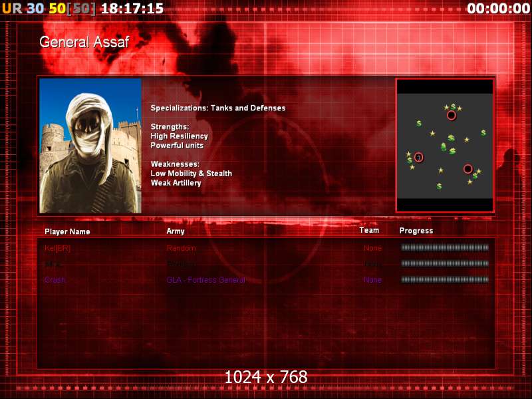Click the progress bar in Kel[BR]'s row

pyautogui.click(x=445, y=247)
